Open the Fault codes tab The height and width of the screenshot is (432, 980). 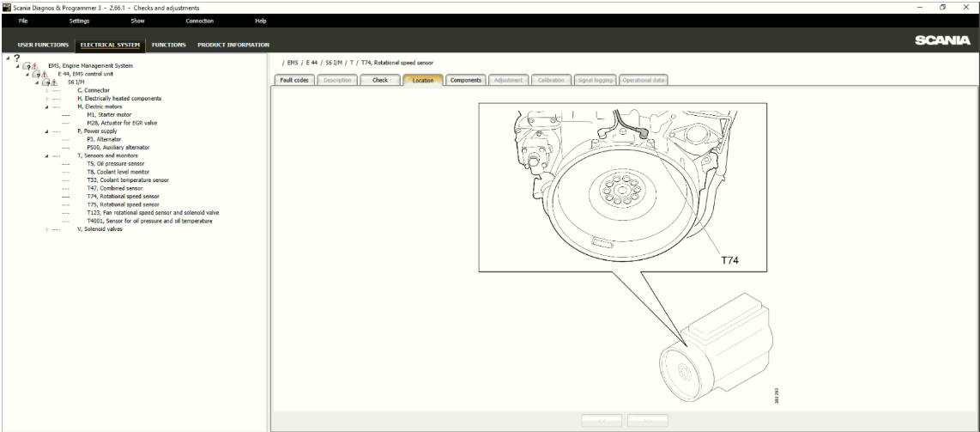tap(294, 80)
